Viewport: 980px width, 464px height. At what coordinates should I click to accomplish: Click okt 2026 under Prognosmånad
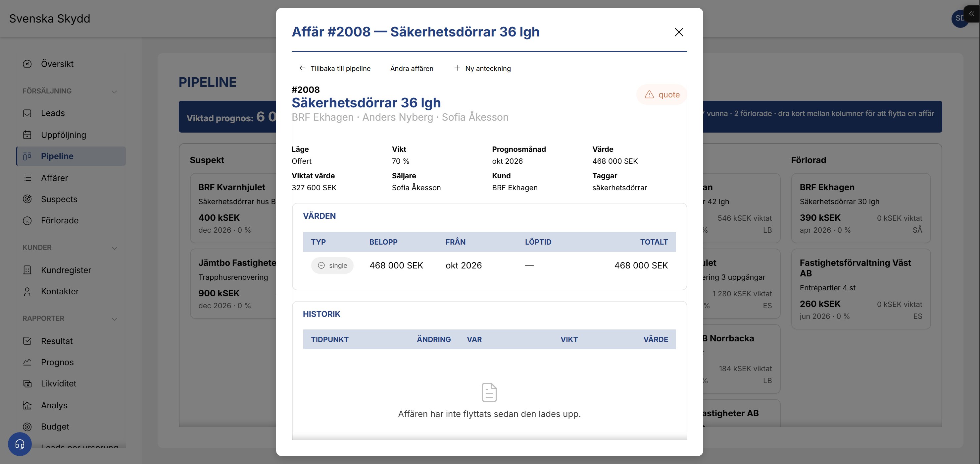[x=507, y=161]
